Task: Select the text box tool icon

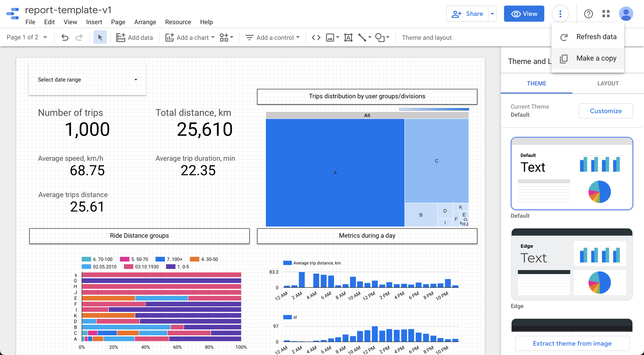Action: [348, 38]
